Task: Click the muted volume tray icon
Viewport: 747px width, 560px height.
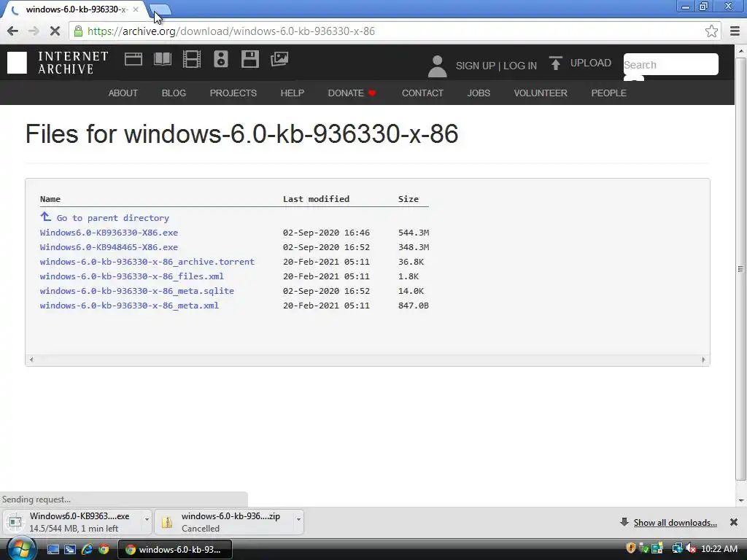Action: coord(691,548)
